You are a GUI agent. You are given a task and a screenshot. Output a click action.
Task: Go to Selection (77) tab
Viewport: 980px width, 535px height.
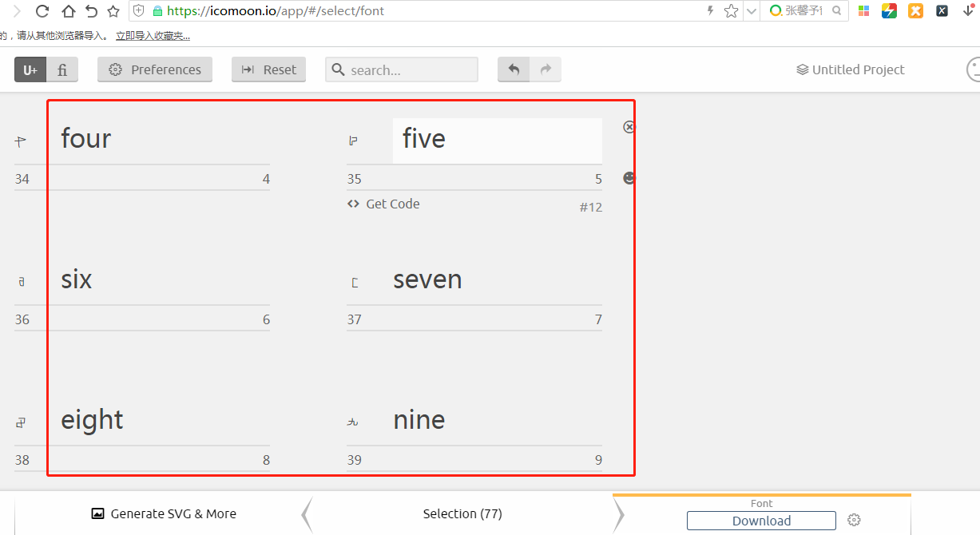coord(462,514)
